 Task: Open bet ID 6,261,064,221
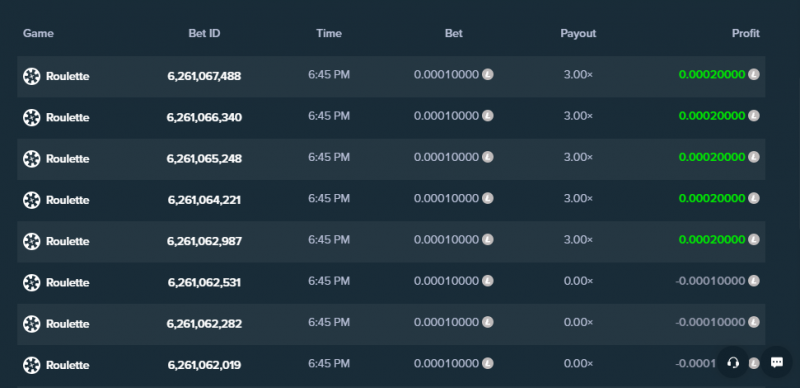point(204,200)
